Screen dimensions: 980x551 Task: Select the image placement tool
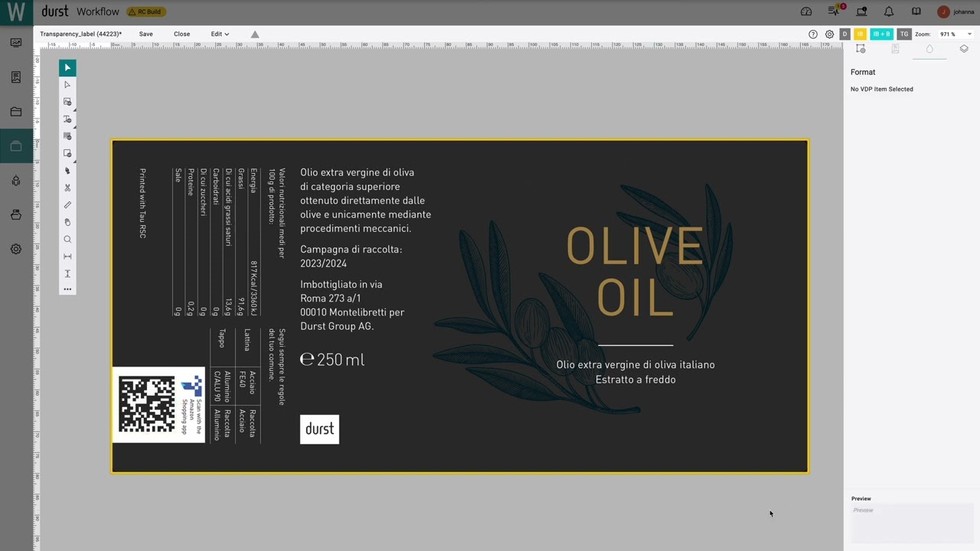click(x=67, y=102)
